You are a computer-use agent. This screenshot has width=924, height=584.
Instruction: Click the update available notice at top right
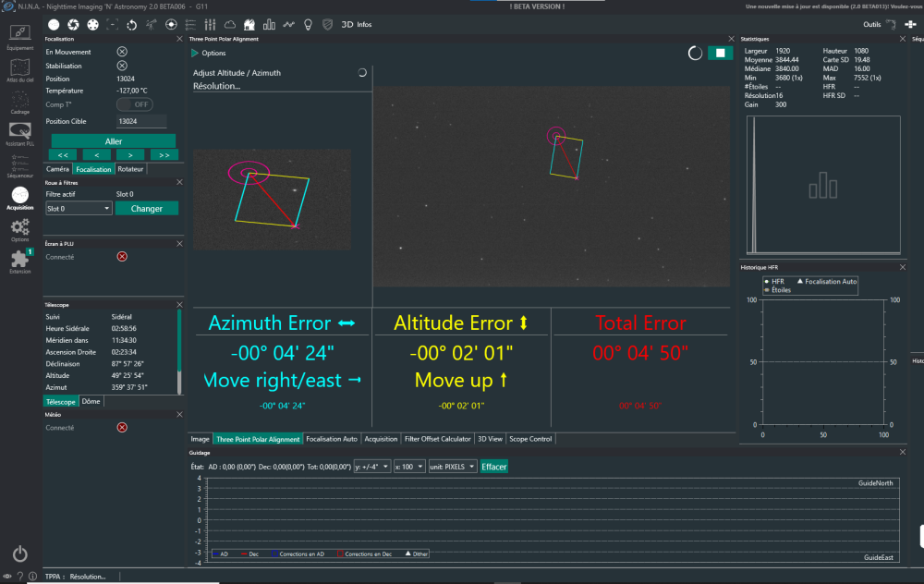[834, 6]
